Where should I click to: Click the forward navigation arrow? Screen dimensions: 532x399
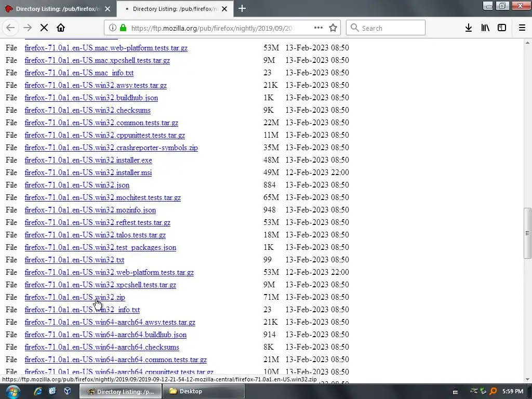point(28,28)
